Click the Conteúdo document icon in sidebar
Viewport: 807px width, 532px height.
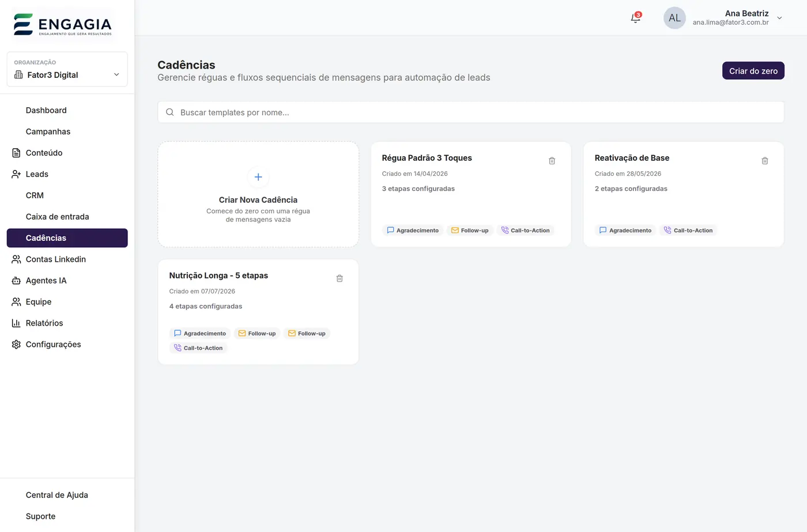16,153
